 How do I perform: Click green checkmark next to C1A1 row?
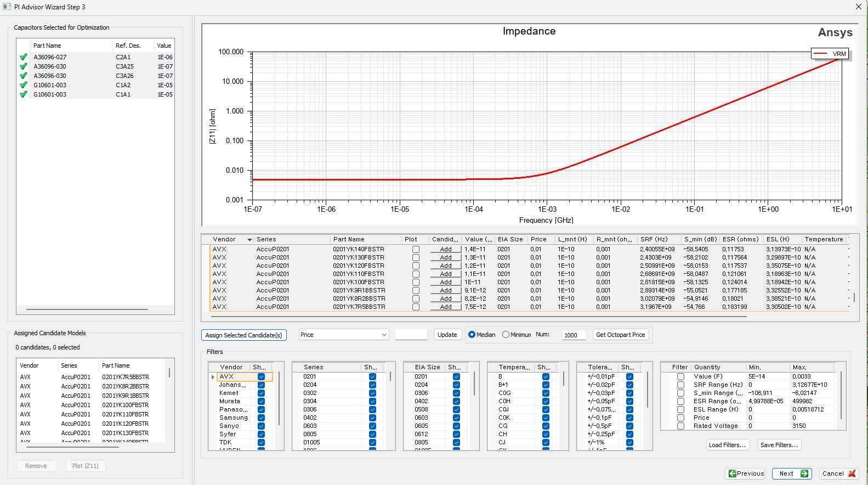point(24,94)
